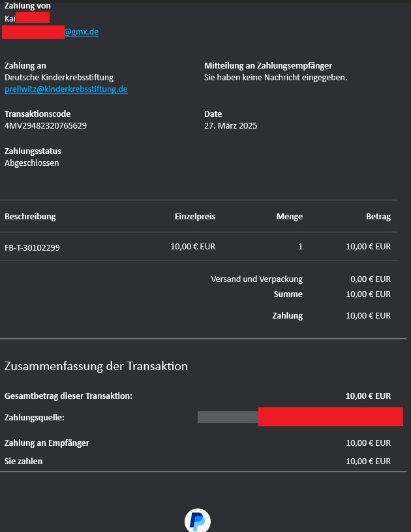Click the PayPal logo icon
The height and width of the screenshot is (532, 411).
(x=197, y=520)
